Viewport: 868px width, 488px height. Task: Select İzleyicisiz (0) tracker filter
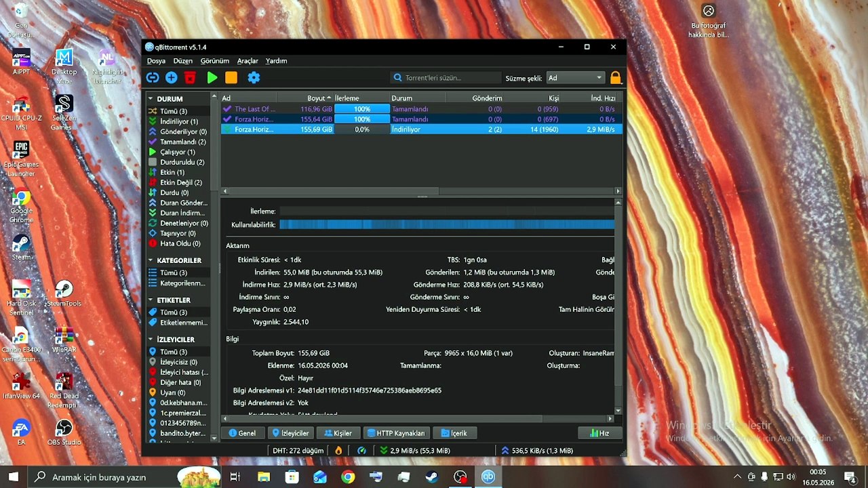(x=178, y=362)
